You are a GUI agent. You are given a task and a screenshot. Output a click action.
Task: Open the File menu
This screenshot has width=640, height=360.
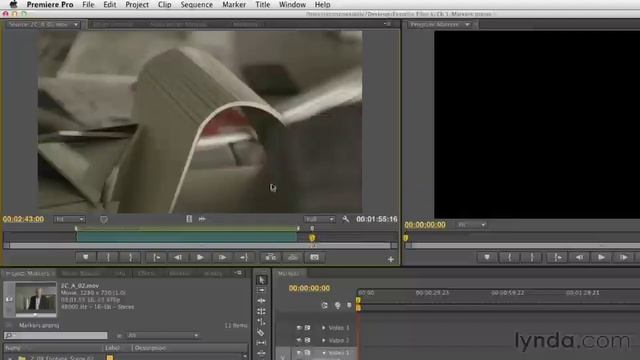point(88,4)
